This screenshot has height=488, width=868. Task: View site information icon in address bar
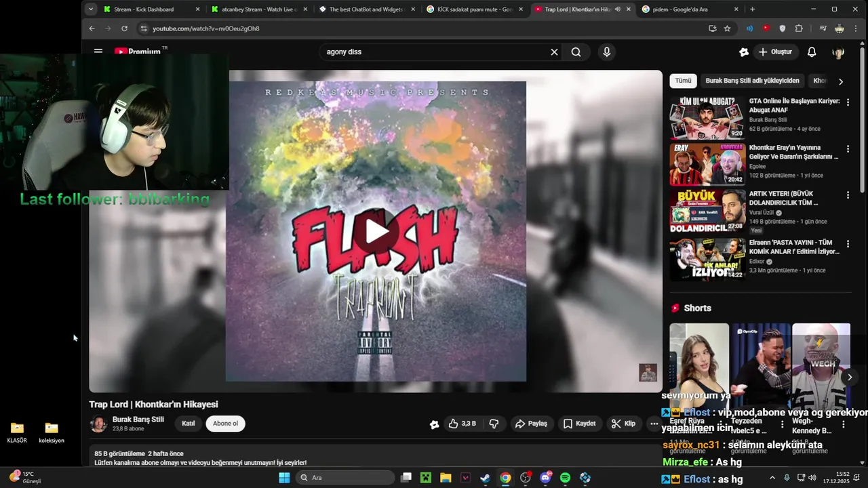[142, 28]
